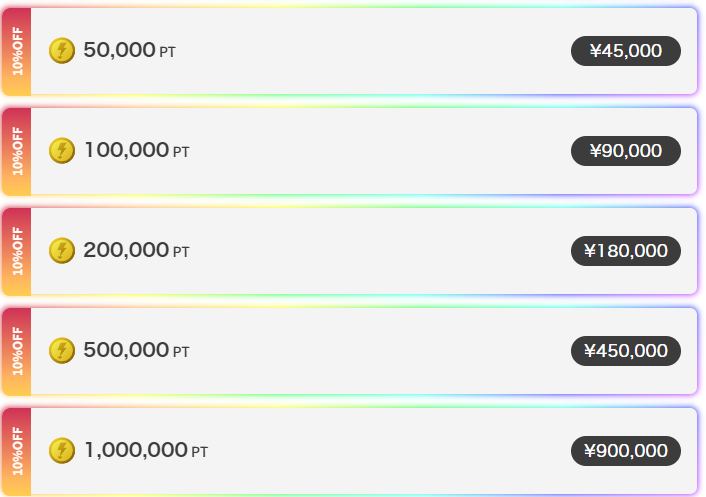Select the 100,000 PT package text
The image size is (706, 497).
click(x=137, y=150)
